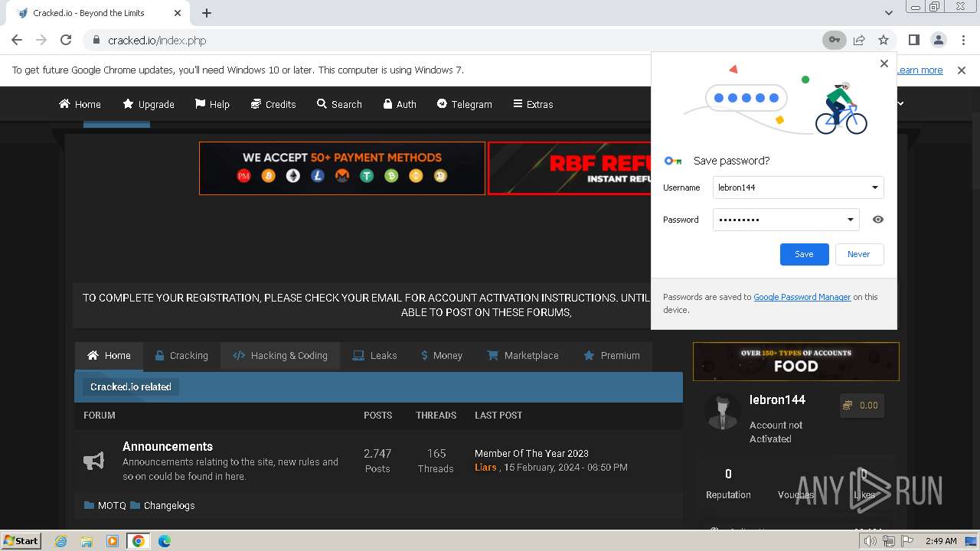Open Auth in the navbar
This screenshot has width=980, height=551.
tap(400, 104)
